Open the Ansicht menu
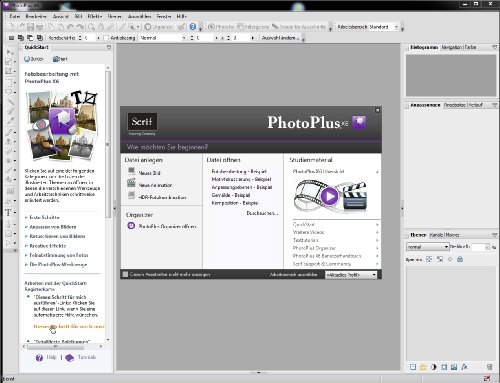500x383 pixels. click(61, 16)
